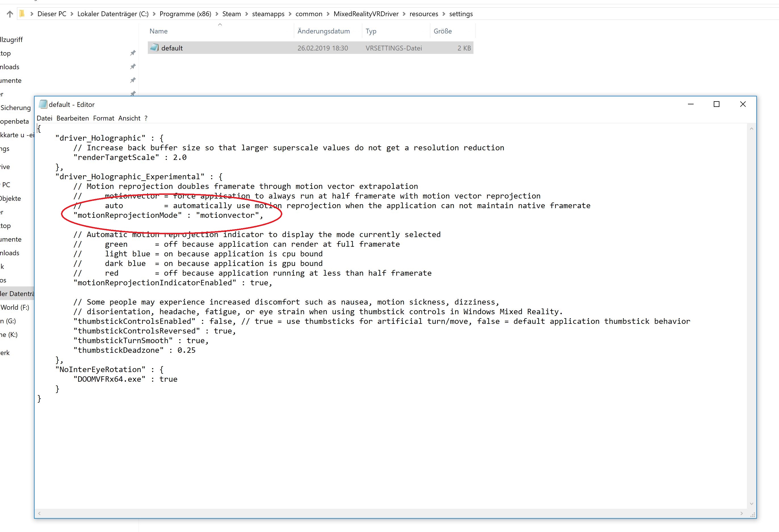Open Sicherung item in navigation pane
Viewport: 779px width, 532px height.
click(15, 107)
